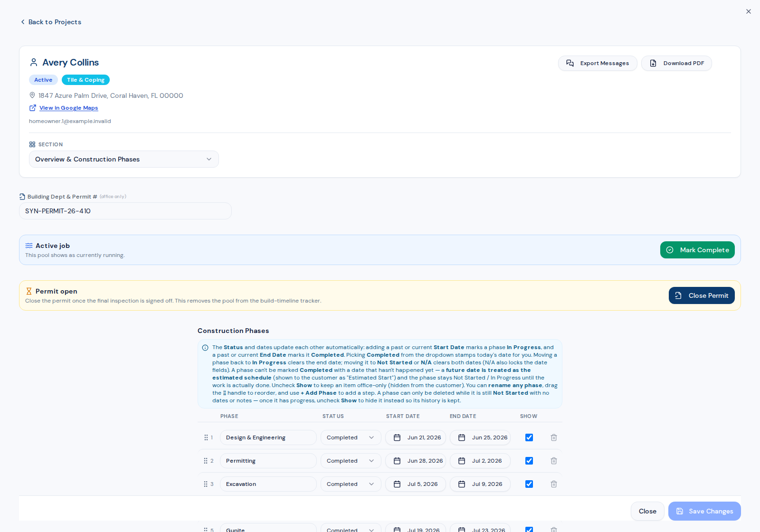Click homeowner.1@example.invalid email text
The height and width of the screenshot is (532, 760).
click(x=70, y=121)
